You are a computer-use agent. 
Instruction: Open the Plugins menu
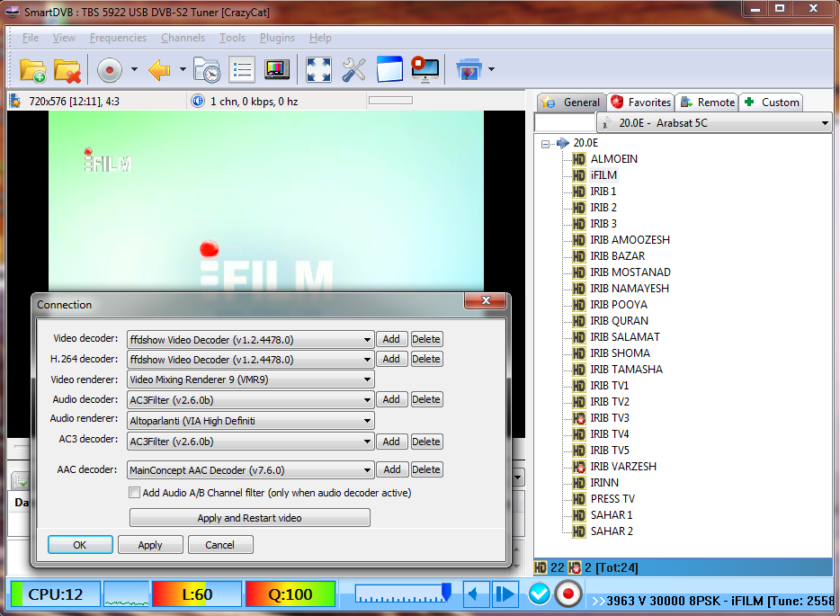[x=277, y=38]
